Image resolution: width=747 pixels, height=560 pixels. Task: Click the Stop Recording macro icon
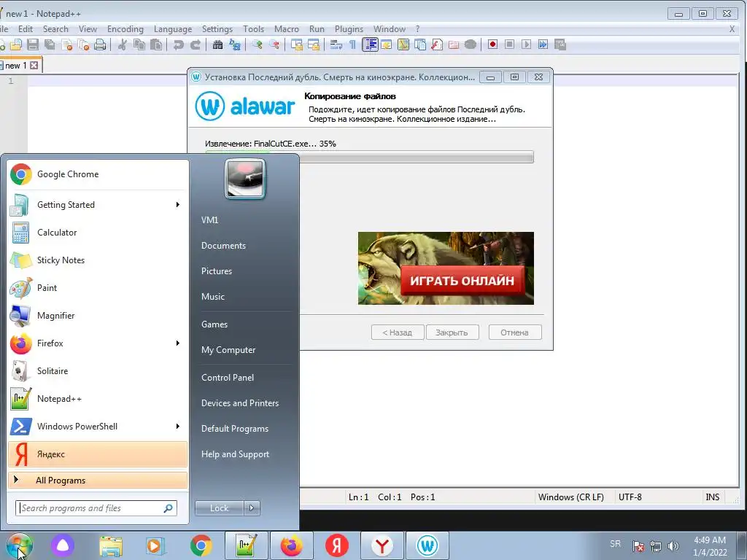pos(509,44)
